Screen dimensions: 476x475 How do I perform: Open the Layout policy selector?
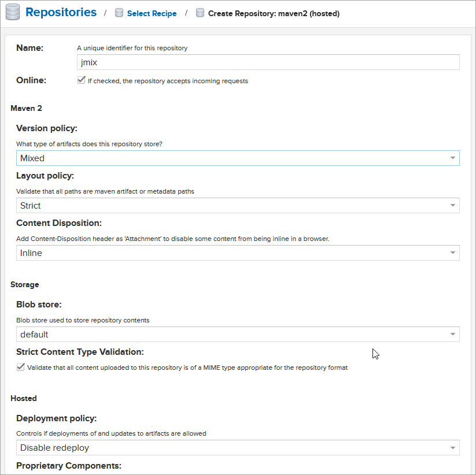click(237, 205)
